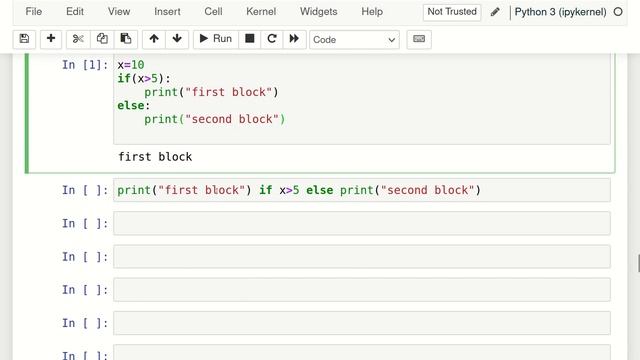Open the Help menu
This screenshot has height=360, width=640.
[x=372, y=12]
